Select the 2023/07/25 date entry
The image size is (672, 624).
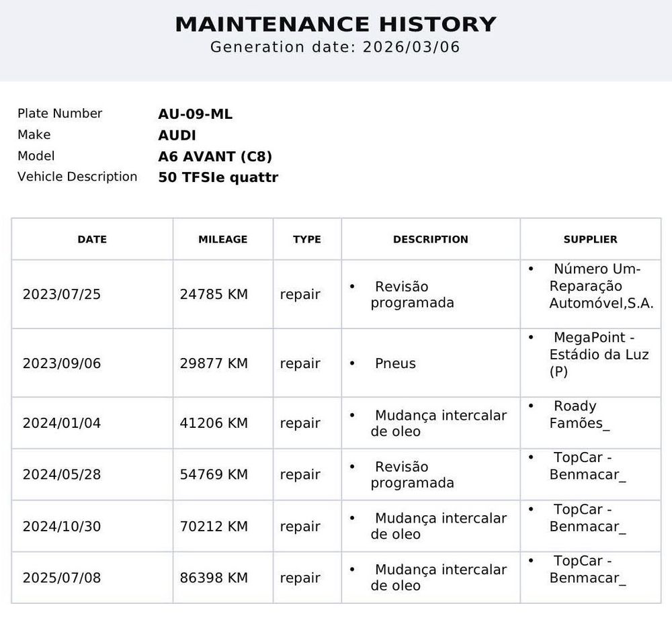(62, 294)
